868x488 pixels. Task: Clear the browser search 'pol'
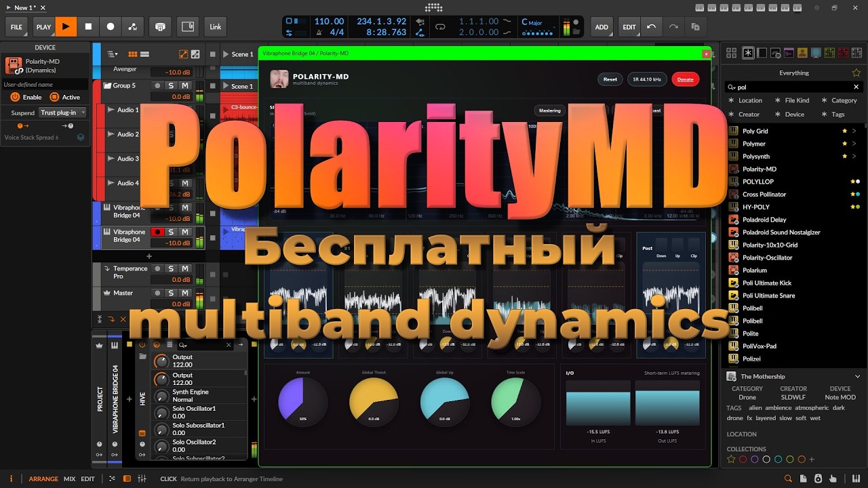(x=856, y=87)
